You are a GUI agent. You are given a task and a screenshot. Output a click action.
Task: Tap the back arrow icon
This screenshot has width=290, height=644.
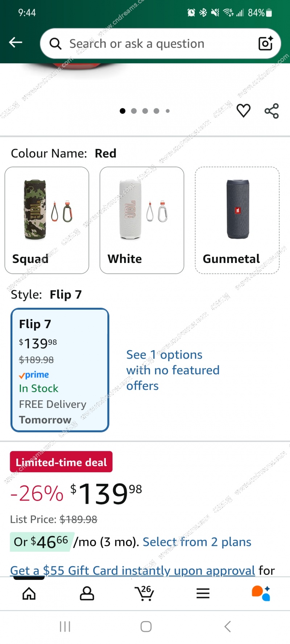(16, 42)
